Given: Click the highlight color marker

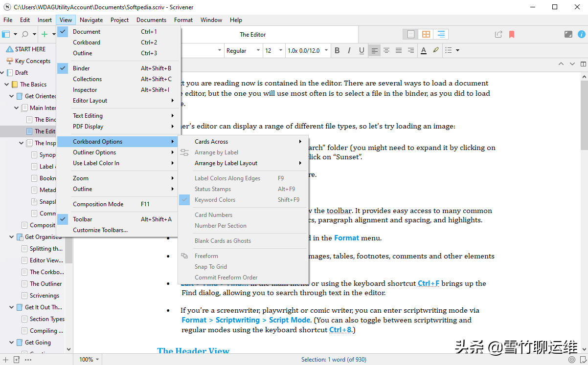Looking at the screenshot, I should [436, 50].
